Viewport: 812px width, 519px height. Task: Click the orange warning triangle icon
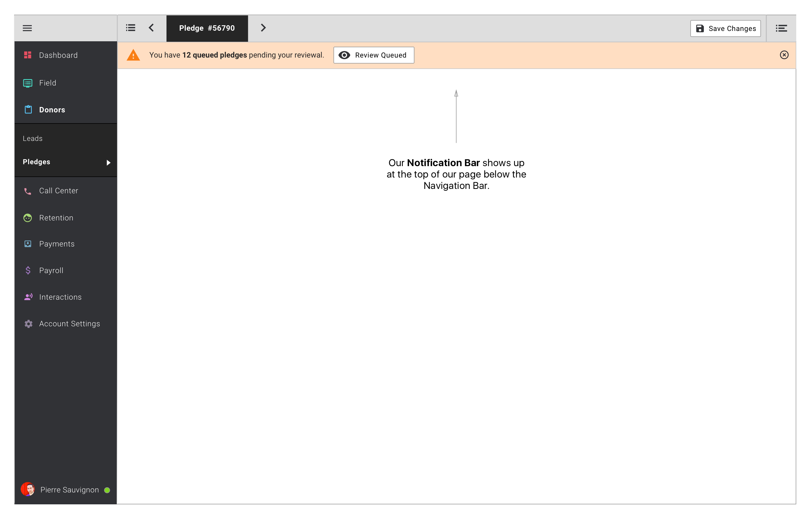pos(133,55)
